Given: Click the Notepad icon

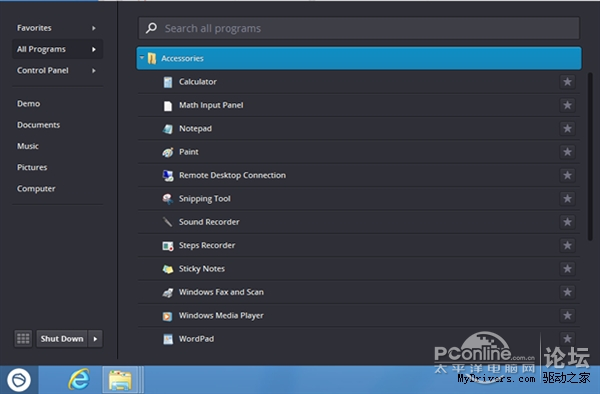Looking at the screenshot, I should [x=168, y=129].
